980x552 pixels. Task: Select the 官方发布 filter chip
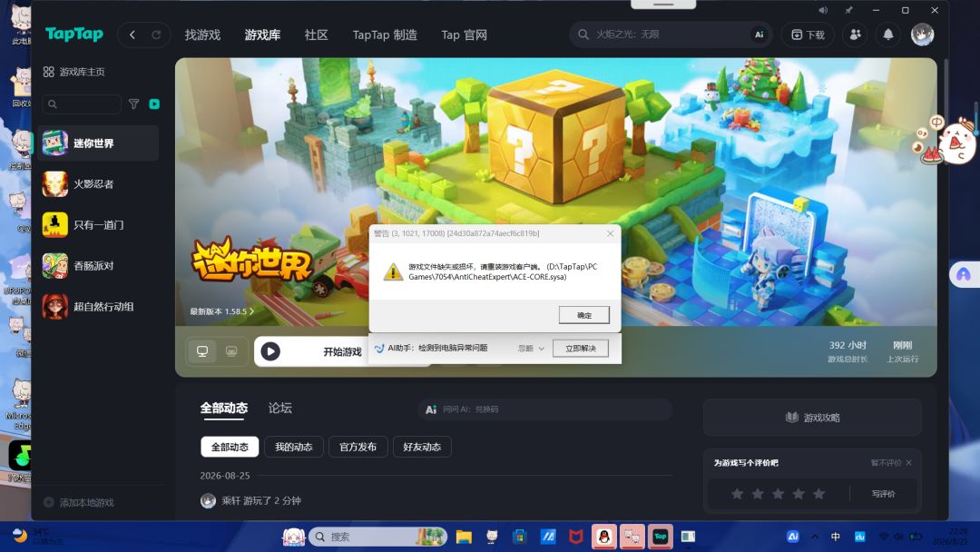pos(358,447)
